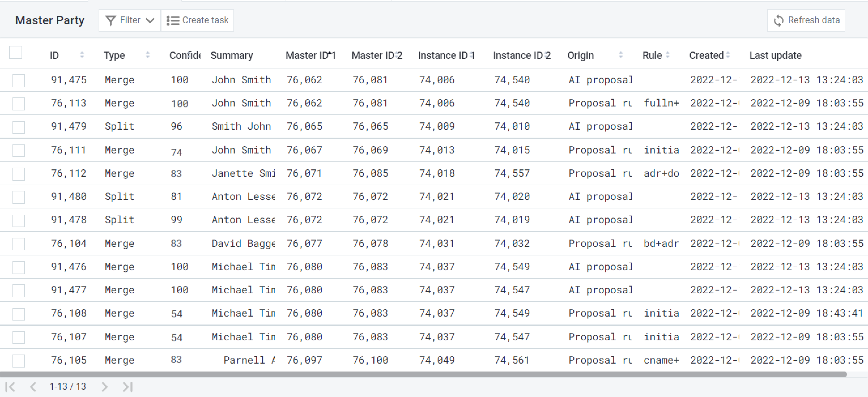Click the Filter funnel icon

110,21
